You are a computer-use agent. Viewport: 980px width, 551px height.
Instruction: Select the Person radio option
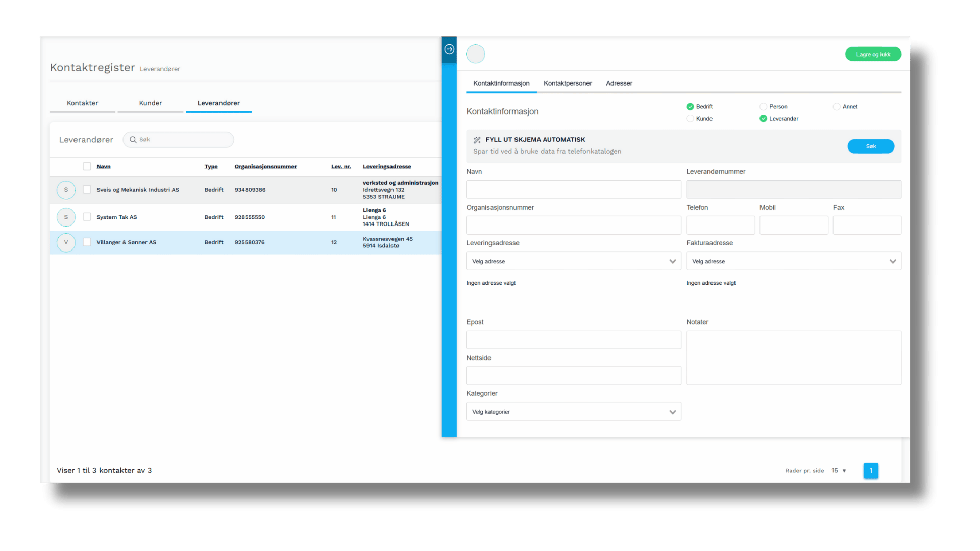(x=763, y=107)
